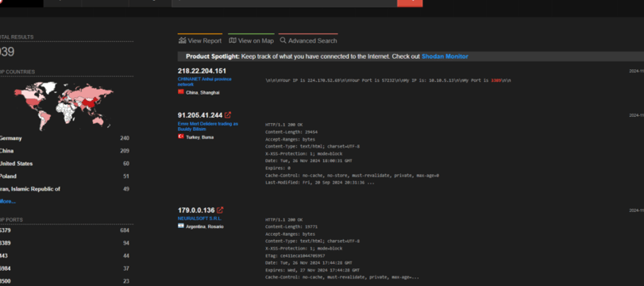Viewport: 644px width, 286px height.
Task: Click the Argentina flag icon by Rosario
Action: (x=181, y=226)
